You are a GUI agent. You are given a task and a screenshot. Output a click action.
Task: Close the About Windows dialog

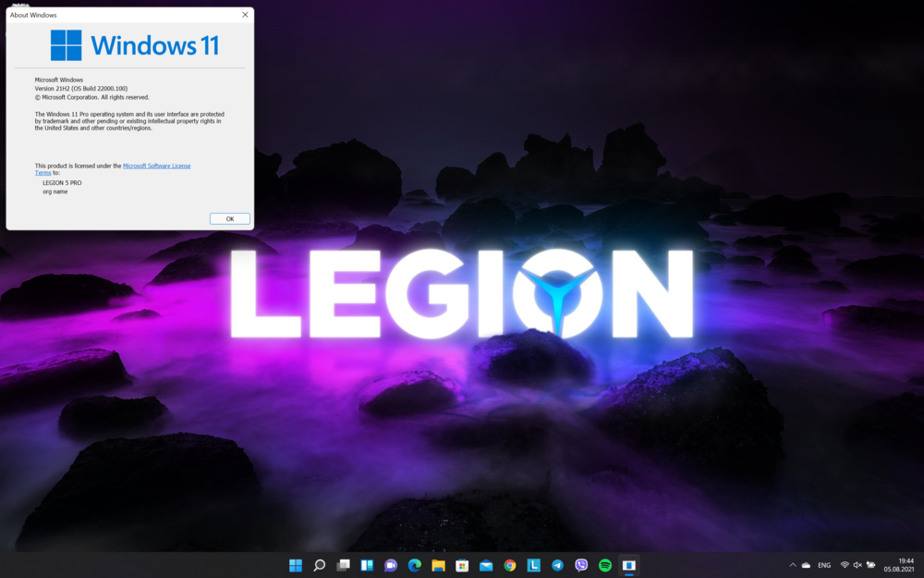tap(245, 15)
